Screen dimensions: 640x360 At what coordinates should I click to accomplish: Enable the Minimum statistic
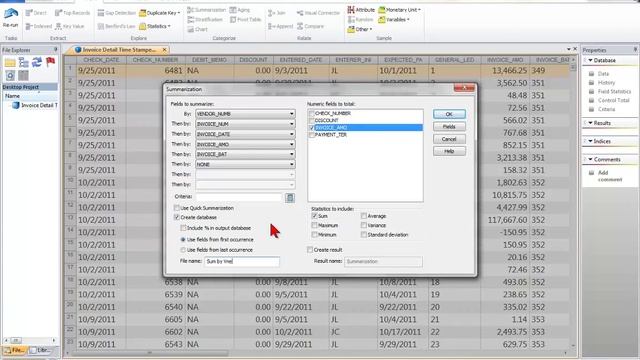tap(314, 235)
